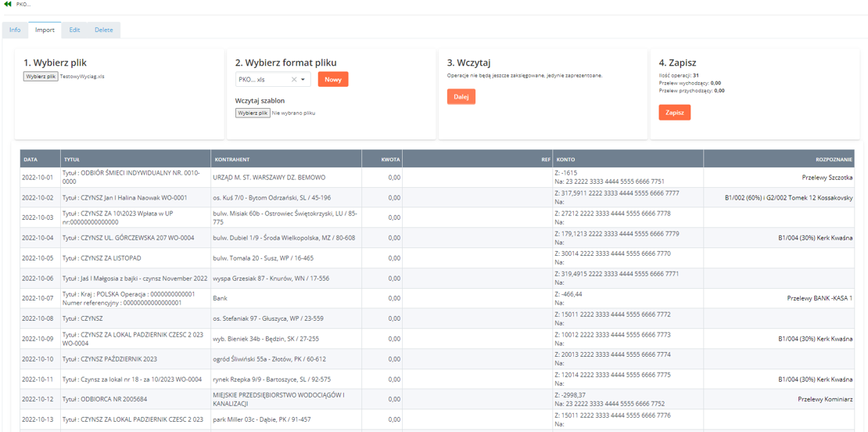Click the KWOTA column header
This screenshot has height=432, width=868.
[390, 159]
